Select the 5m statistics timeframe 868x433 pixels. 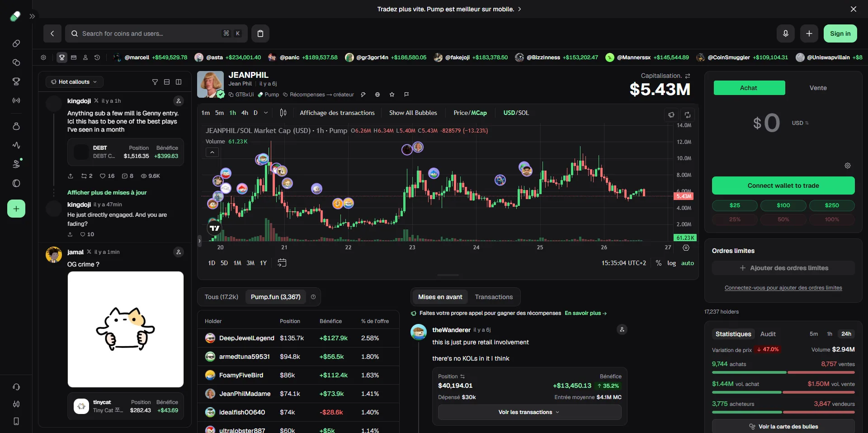(x=814, y=334)
